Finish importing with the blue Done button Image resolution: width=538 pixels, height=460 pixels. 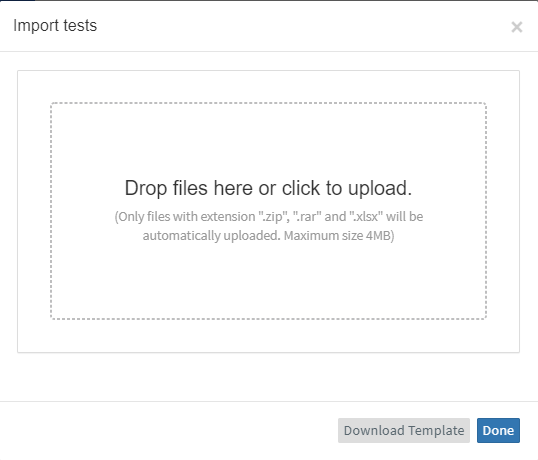[x=498, y=430]
